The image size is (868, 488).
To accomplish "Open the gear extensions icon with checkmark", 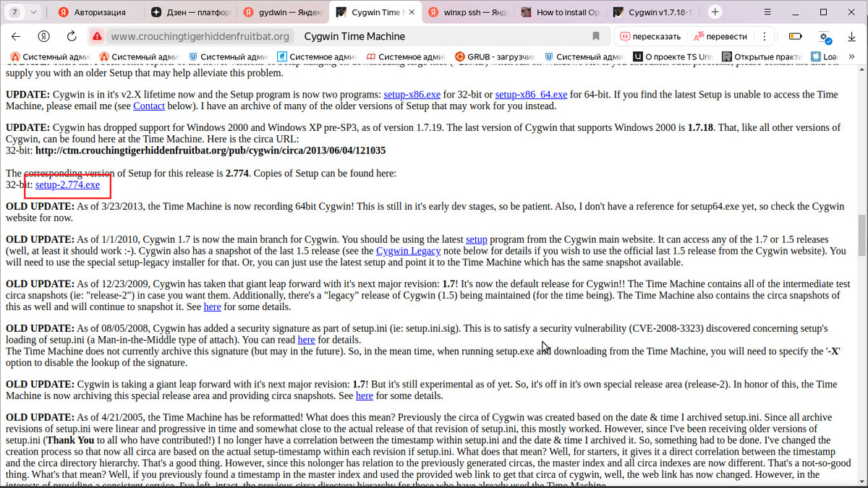I will tap(824, 36).
